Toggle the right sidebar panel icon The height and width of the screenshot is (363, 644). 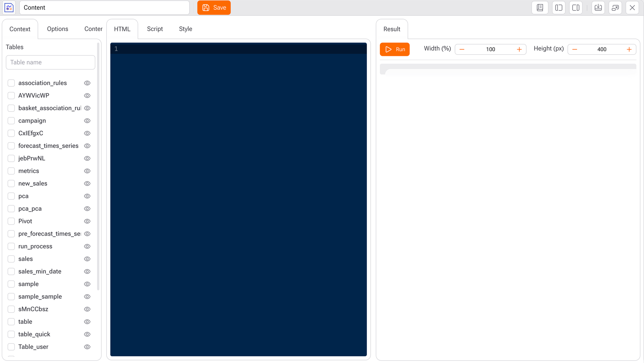pyautogui.click(x=576, y=8)
